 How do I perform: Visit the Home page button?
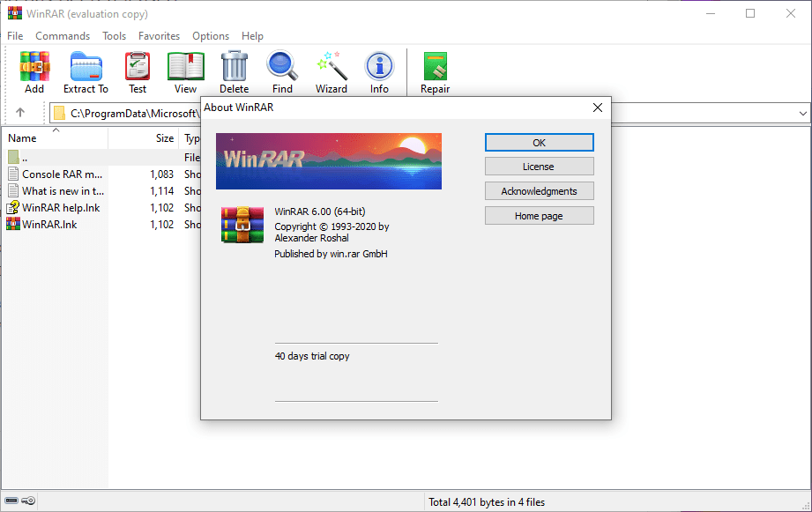[x=539, y=216]
